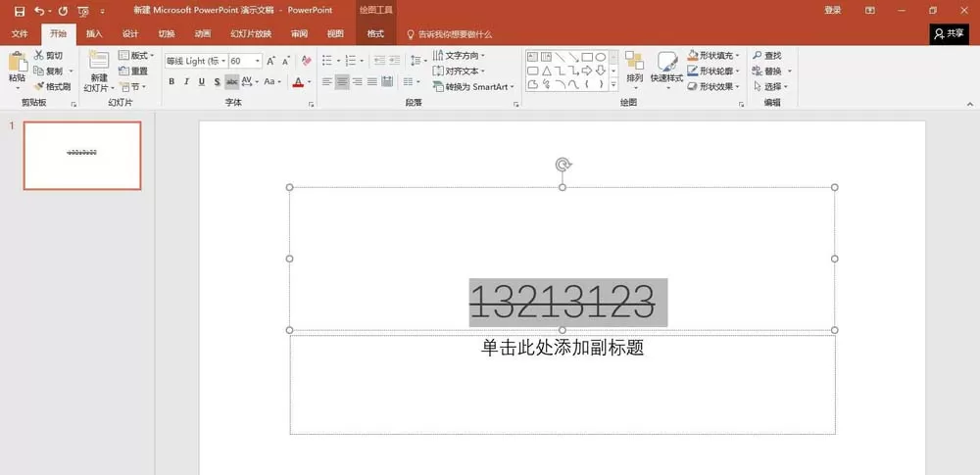The height and width of the screenshot is (475, 980).
Task: Toggle Bold formatting
Action: click(x=171, y=82)
